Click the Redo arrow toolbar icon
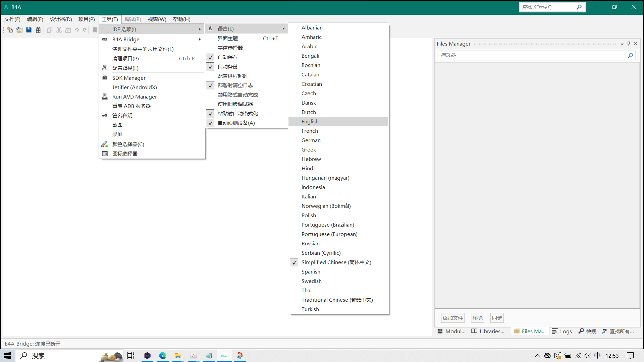 [85, 30]
